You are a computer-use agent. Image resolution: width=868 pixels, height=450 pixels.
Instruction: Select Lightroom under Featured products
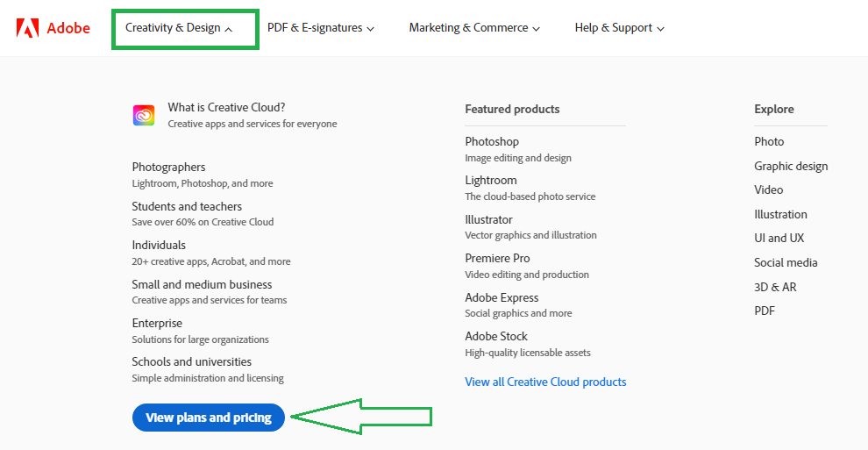click(491, 180)
